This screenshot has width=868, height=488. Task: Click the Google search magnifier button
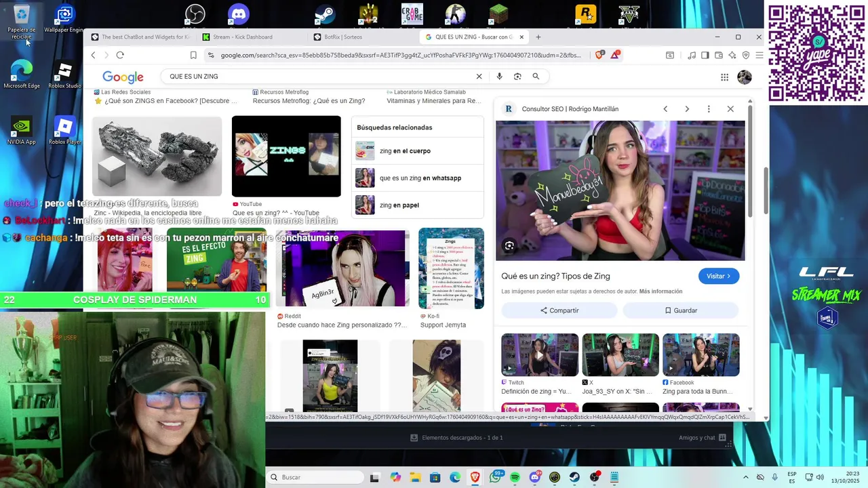pyautogui.click(x=536, y=77)
